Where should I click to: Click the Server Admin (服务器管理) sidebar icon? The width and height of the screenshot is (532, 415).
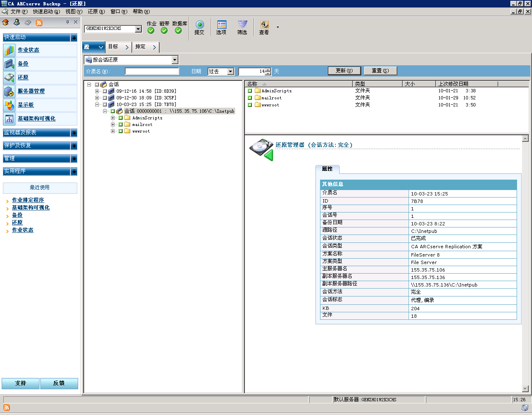pyautogui.click(x=9, y=91)
